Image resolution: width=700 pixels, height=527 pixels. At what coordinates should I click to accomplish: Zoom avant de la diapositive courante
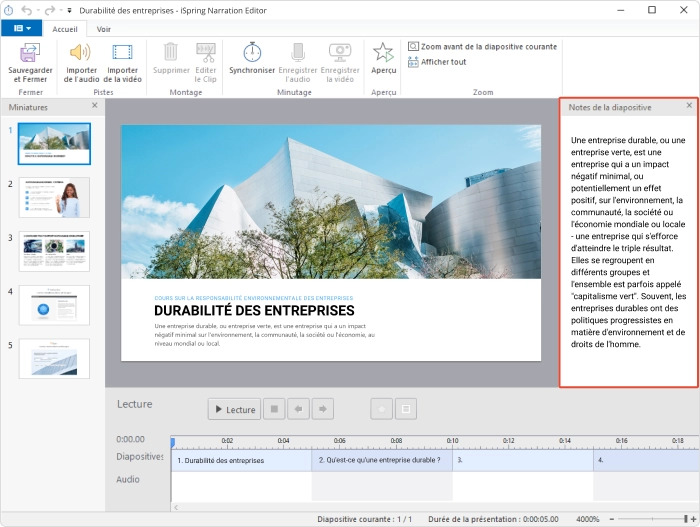click(483, 46)
